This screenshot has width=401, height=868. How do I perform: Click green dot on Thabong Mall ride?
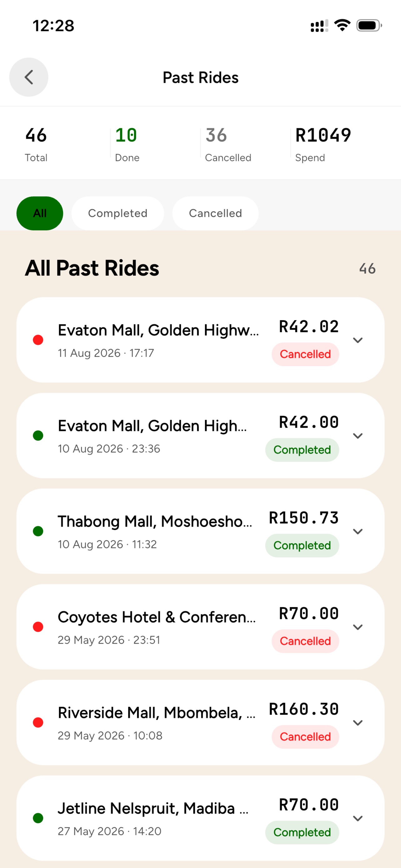pyautogui.click(x=38, y=531)
